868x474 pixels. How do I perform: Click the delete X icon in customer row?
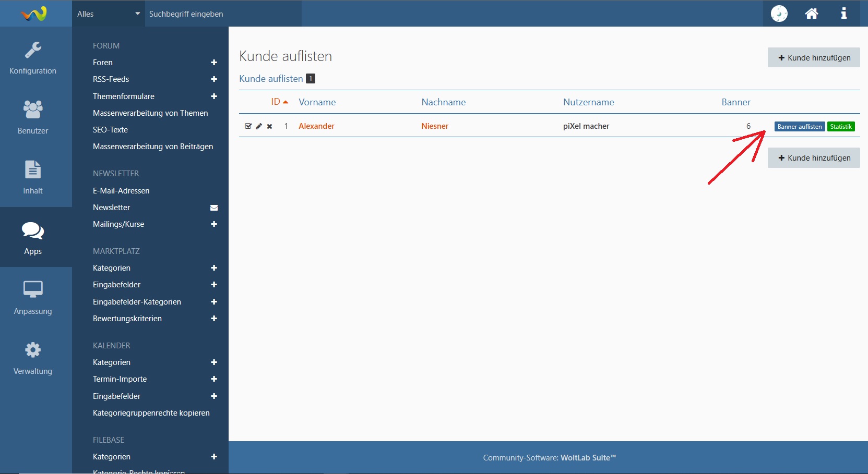click(269, 126)
